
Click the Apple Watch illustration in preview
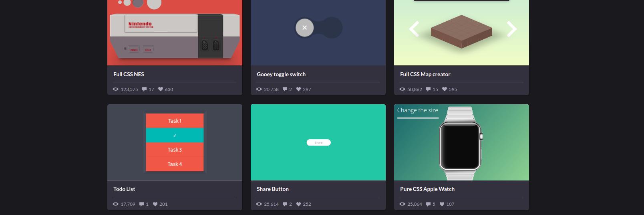[x=460, y=143]
